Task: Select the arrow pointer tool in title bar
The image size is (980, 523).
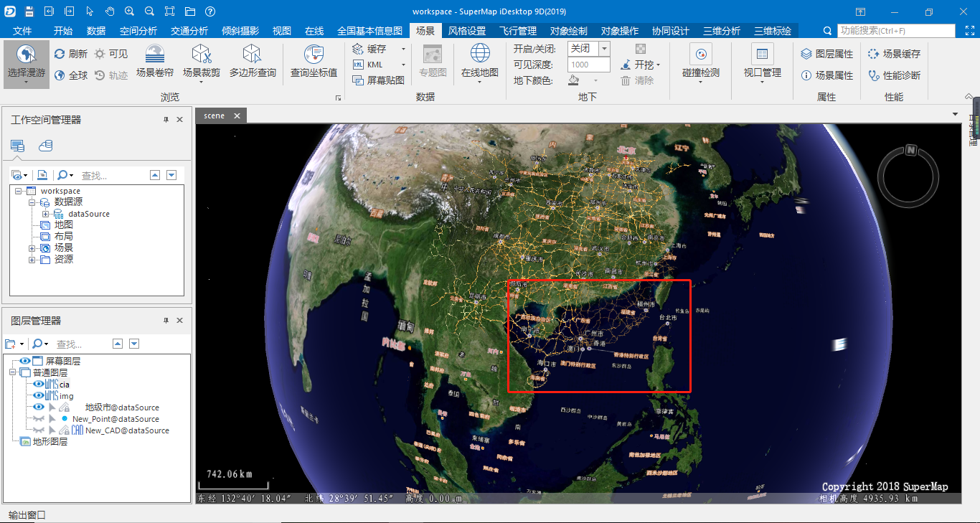Action: pos(90,11)
